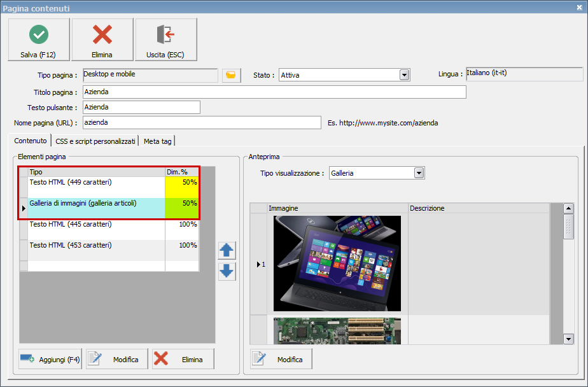The image size is (588, 387).
Task: Click the Nome pagina (URL) input field
Action: pos(201,122)
